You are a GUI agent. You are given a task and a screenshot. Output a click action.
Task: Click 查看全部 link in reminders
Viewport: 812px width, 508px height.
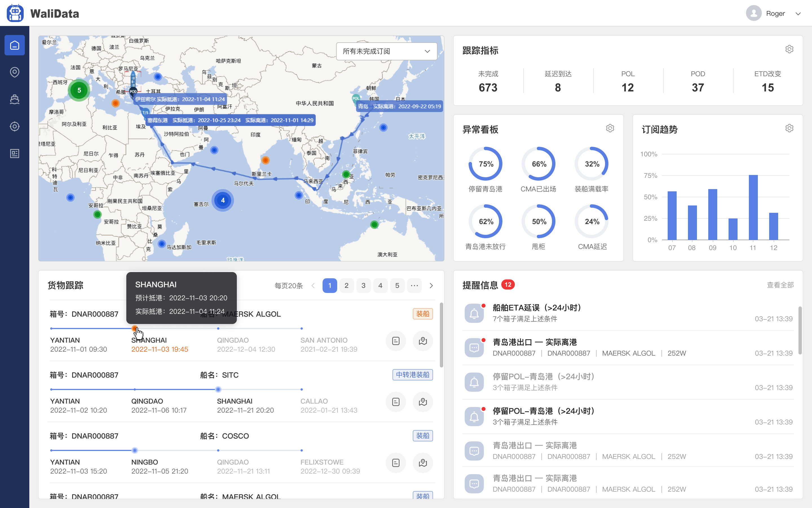click(780, 285)
